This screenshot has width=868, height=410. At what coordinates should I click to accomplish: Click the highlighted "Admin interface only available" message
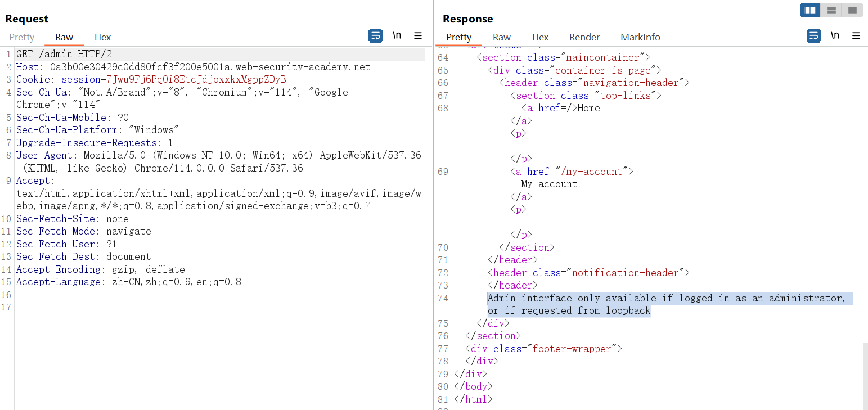[x=669, y=304]
